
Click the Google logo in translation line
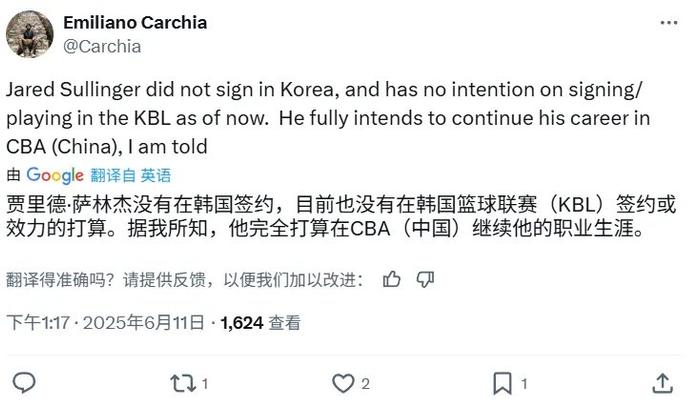tap(55, 174)
